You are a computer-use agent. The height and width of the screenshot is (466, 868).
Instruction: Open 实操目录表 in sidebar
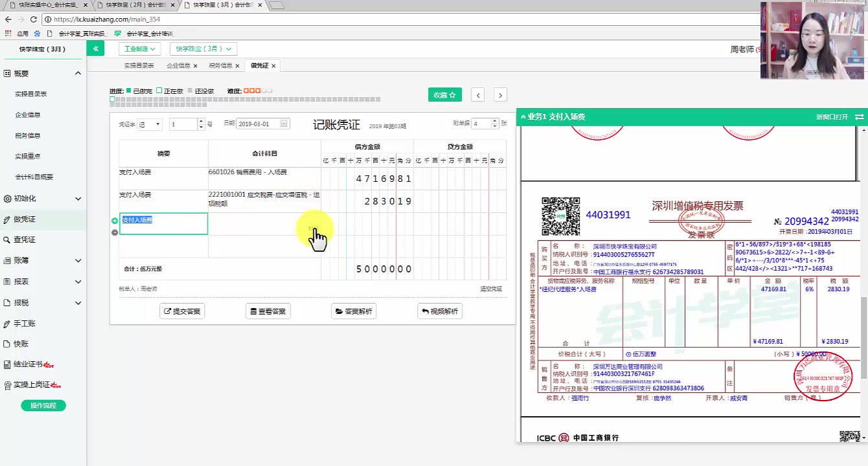(x=31, y=94)
